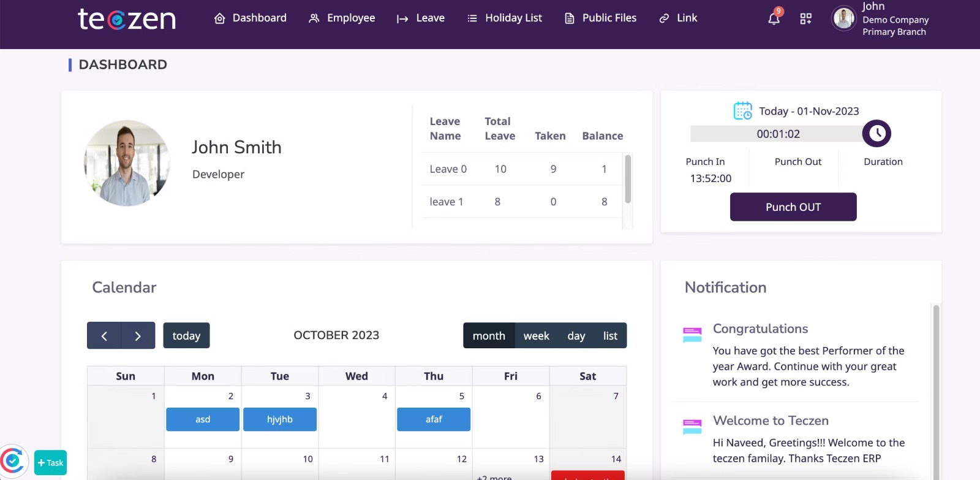Select the 'Leave 0' row name
This screenshot has width=980, height=480.
(448, 169)
